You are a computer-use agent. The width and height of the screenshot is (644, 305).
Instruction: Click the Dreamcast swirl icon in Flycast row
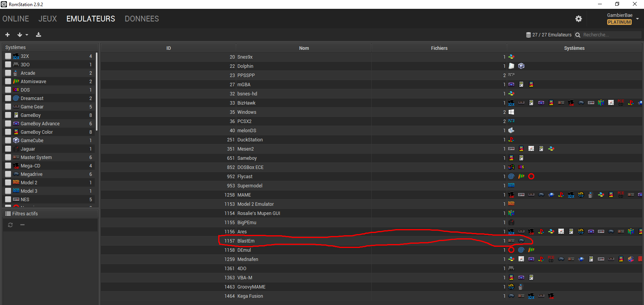coord(511,176)
